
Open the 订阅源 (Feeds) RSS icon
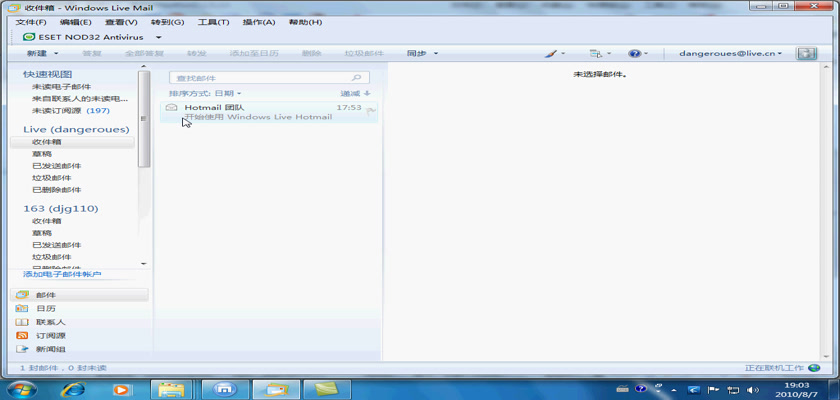pos(22,336)
